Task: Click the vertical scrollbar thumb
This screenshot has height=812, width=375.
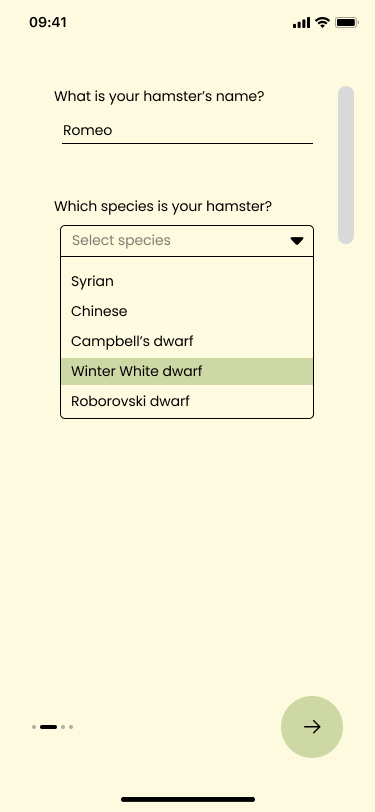Action: click(x=346, y=165)
